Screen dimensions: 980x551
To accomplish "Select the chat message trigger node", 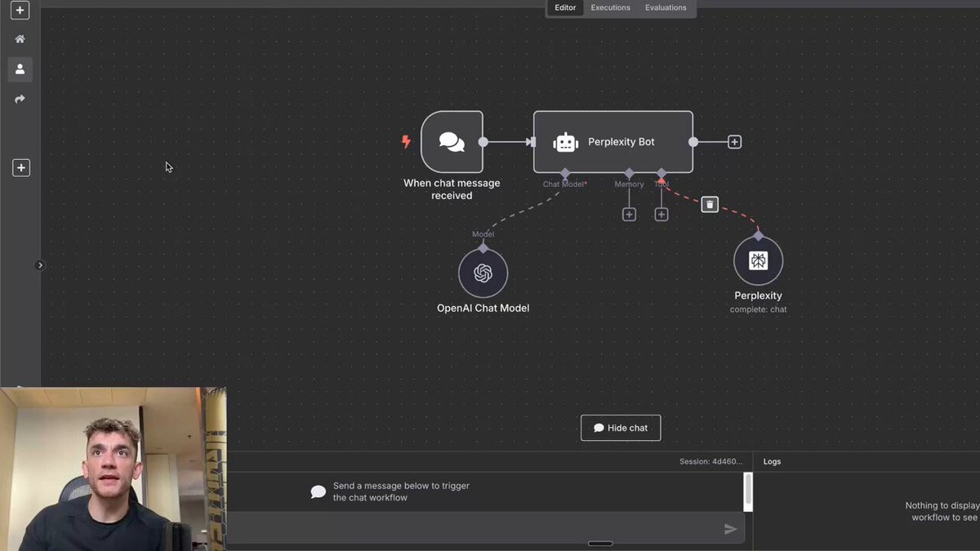I will 452,142.
